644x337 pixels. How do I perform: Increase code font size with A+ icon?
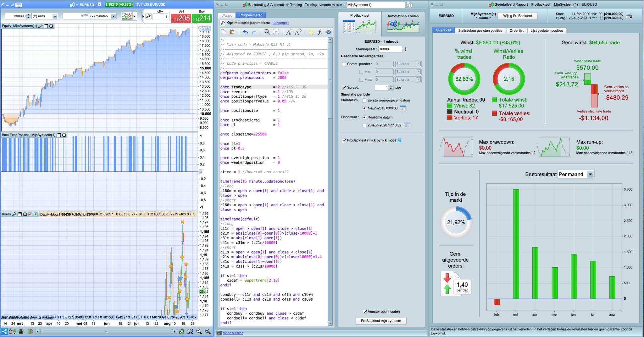pyautogui.click(x=298, y=32)
